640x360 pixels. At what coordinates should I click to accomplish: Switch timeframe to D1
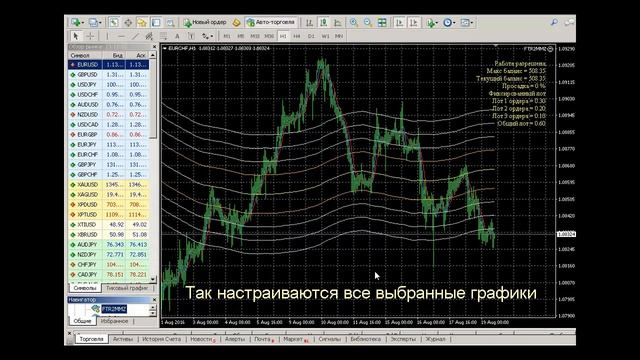coord(311,36)
